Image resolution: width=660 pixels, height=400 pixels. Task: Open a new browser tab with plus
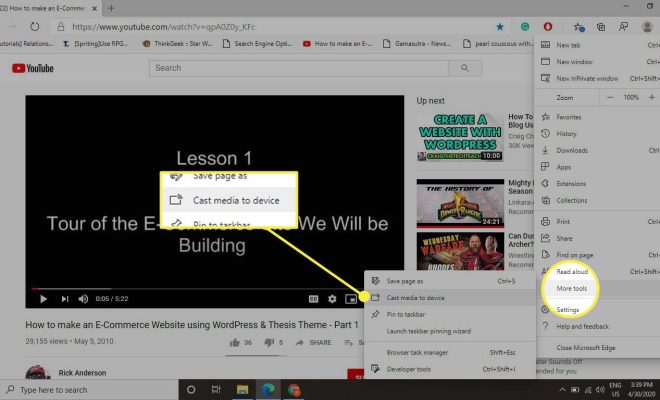pyautogui.click(x=112, y=8)
